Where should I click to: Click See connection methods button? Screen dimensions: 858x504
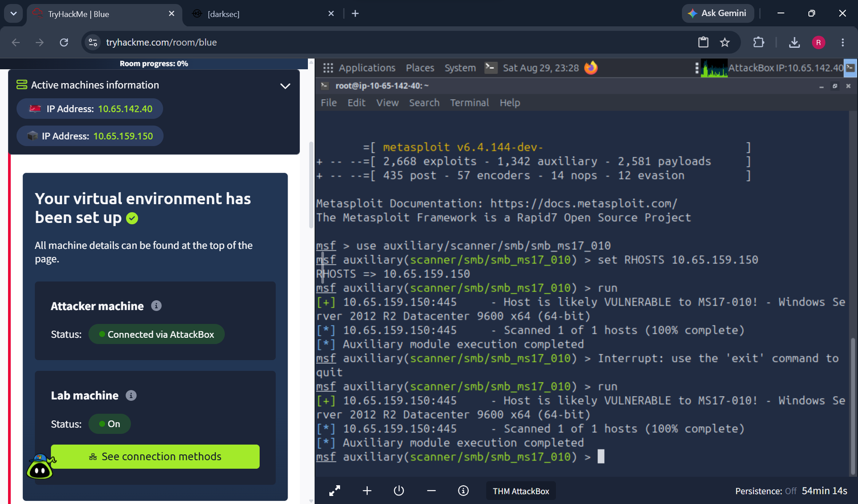click(x=155, y=456)
